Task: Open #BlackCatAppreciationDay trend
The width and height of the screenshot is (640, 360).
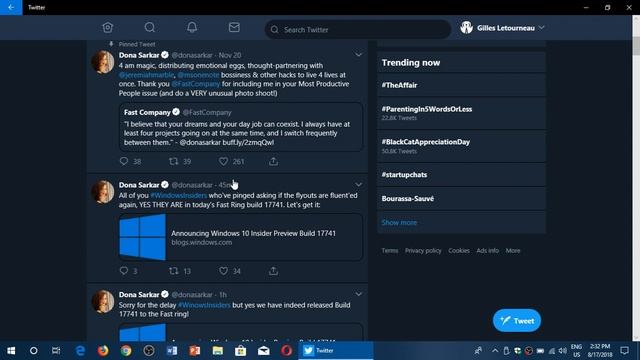Action: click(x=461, y=146)
